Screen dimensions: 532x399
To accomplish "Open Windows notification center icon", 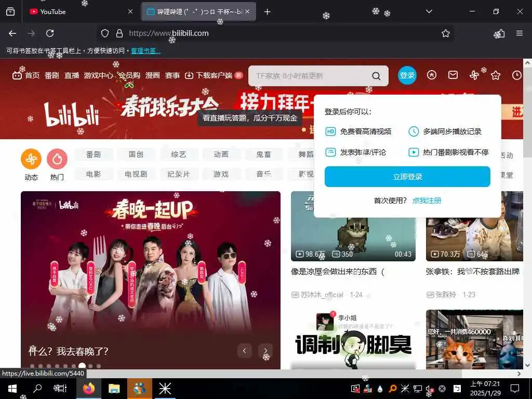I will coord(515,388).
